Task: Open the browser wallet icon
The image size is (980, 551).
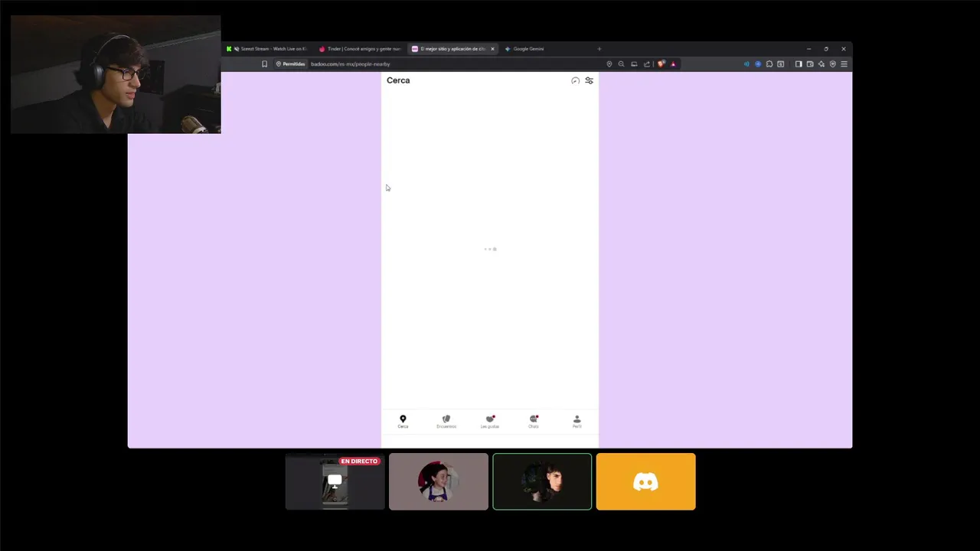Action: point(810,64)
